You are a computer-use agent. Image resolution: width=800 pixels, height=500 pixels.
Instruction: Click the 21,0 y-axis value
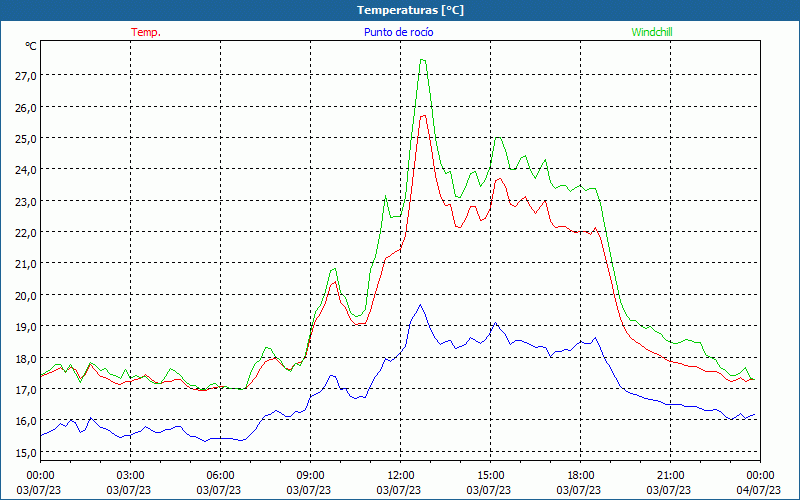pos(26,263)
